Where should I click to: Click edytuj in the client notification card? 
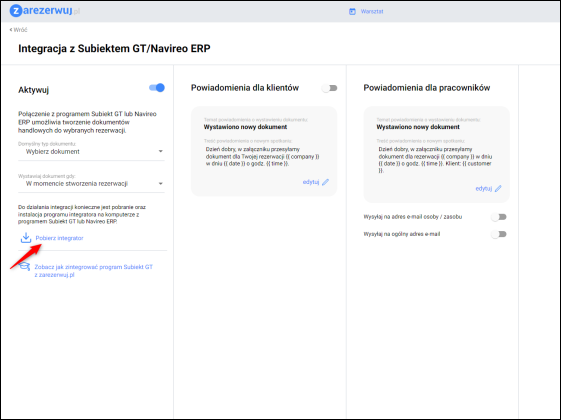click(311, 182)
